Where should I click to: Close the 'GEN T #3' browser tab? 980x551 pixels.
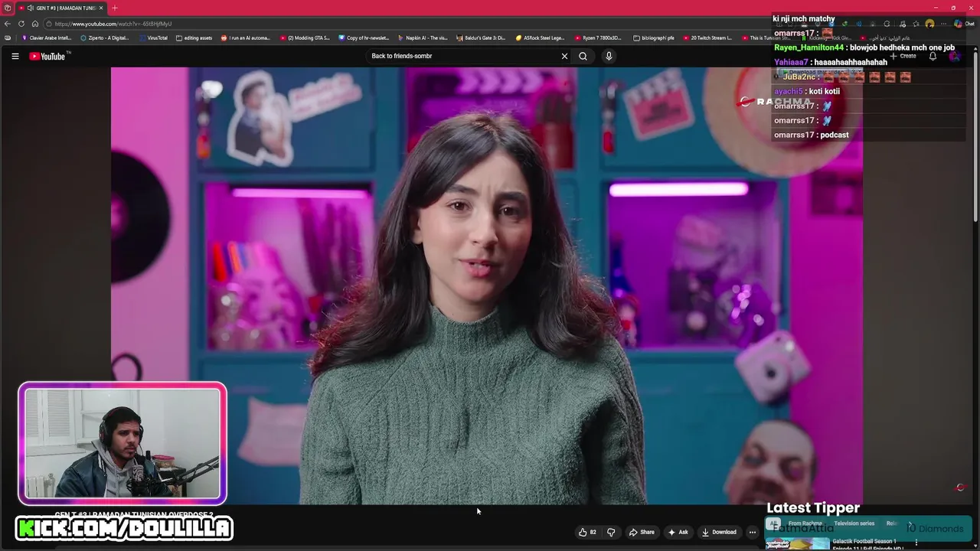[x=100, y=8]
